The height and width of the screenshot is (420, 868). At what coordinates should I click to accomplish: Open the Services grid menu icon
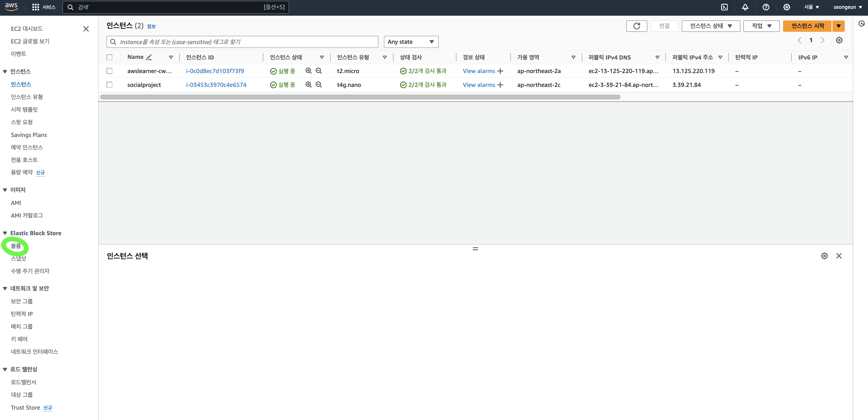pos(35,7)
